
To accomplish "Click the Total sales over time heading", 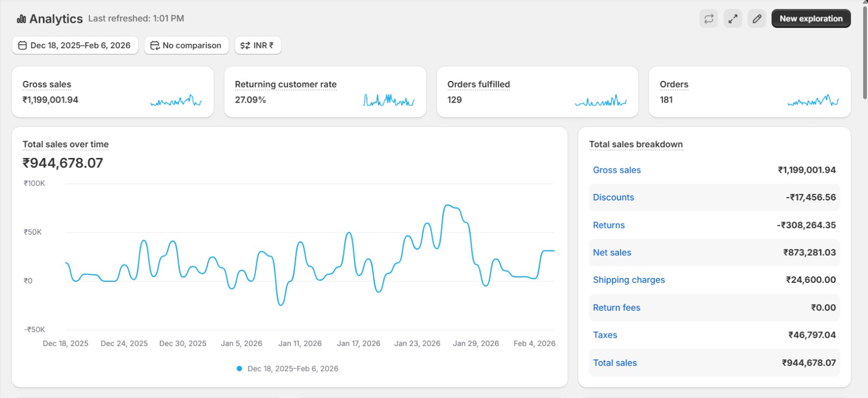I will [66, 144].
